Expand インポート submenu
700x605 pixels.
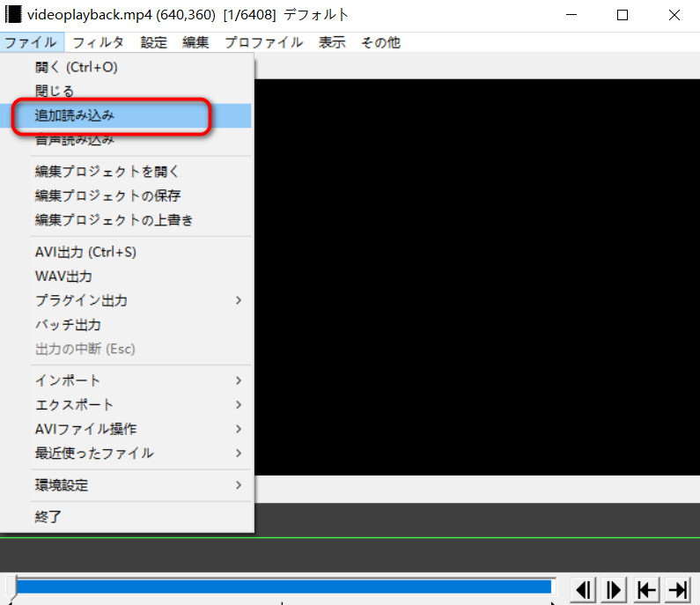[127, 380]
